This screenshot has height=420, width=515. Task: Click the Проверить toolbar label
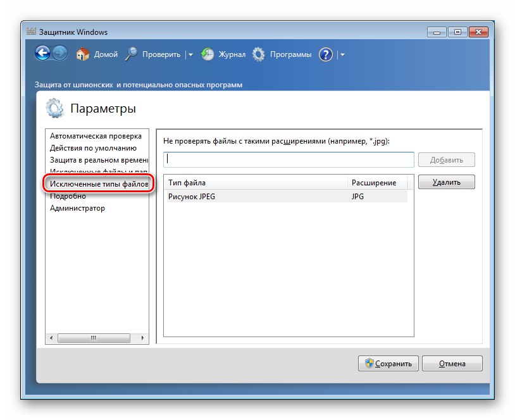(161, 54)
